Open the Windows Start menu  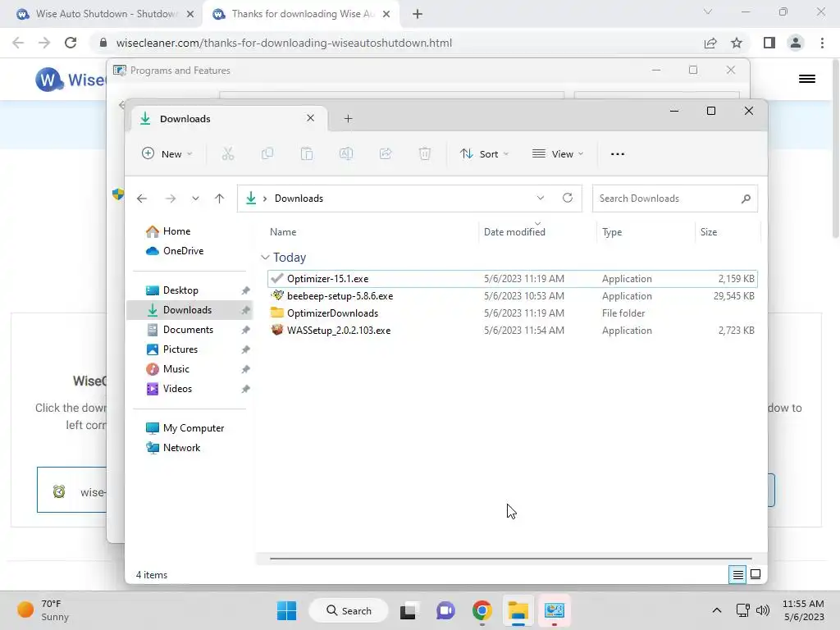pos(286,610)
